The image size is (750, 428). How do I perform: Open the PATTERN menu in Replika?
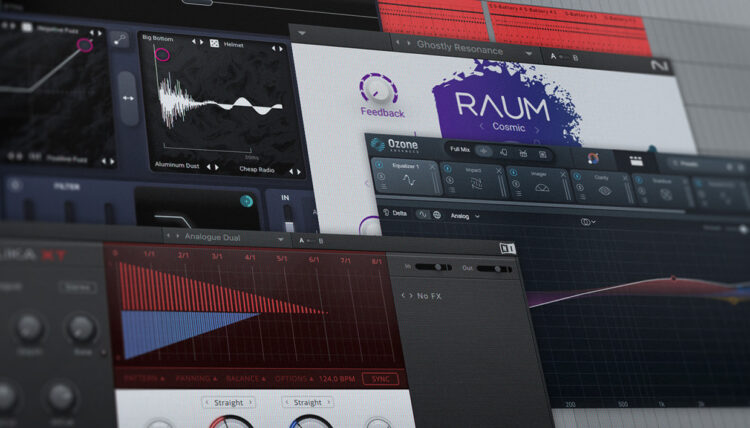click(x=144, y=378)
